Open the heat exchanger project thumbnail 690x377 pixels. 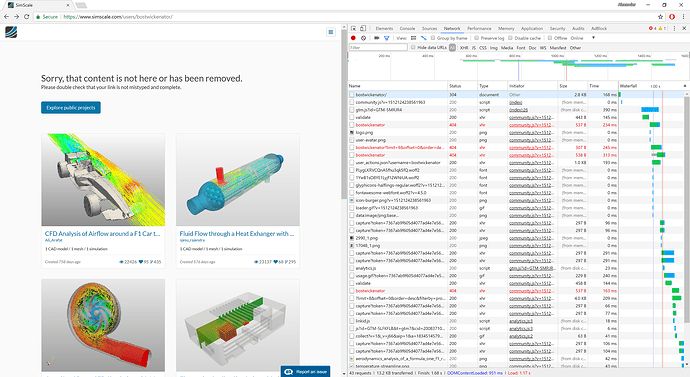[238, 179]
